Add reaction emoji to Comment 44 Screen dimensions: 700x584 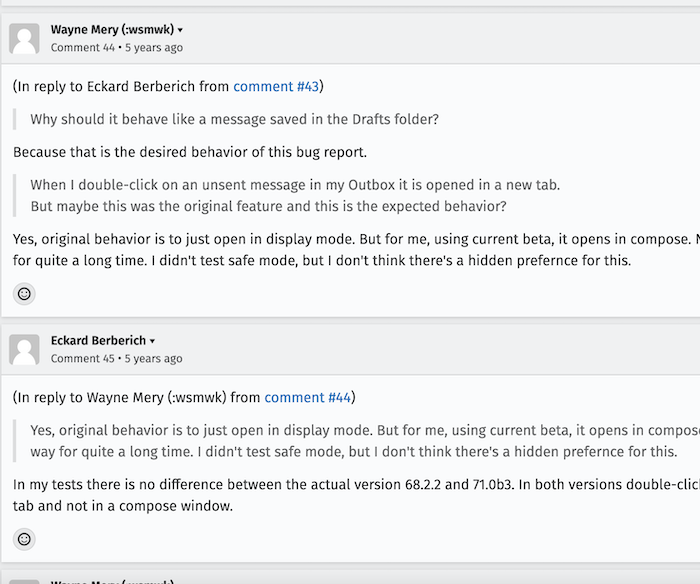pos(24,294)
